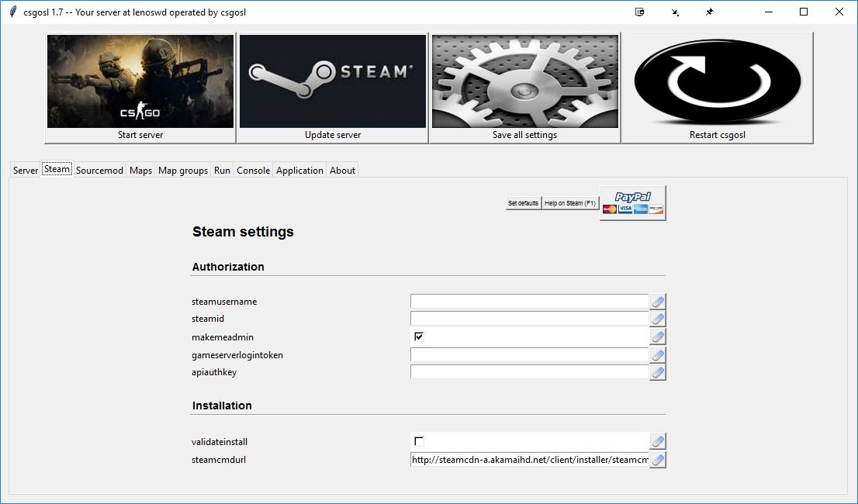Select the Steam tab
This screenshot has height=504, width=858.
57,169
